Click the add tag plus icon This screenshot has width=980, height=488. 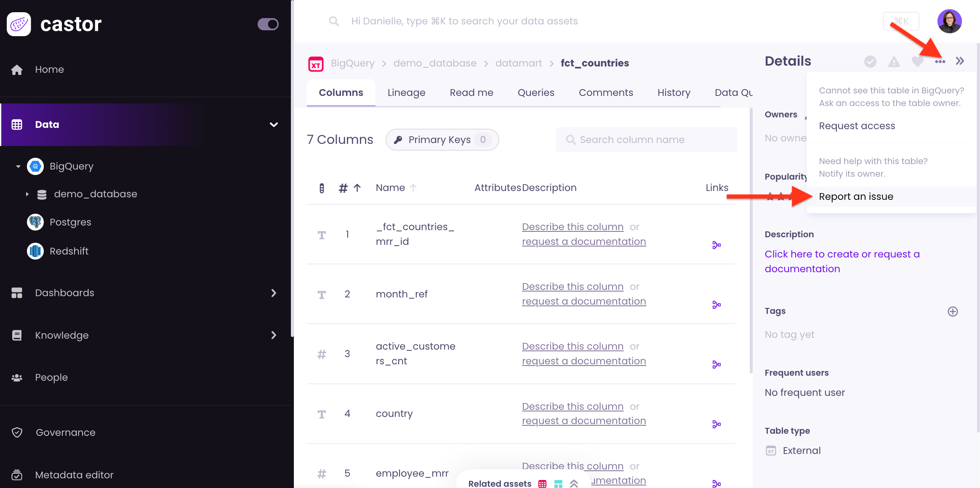point(953,311)
